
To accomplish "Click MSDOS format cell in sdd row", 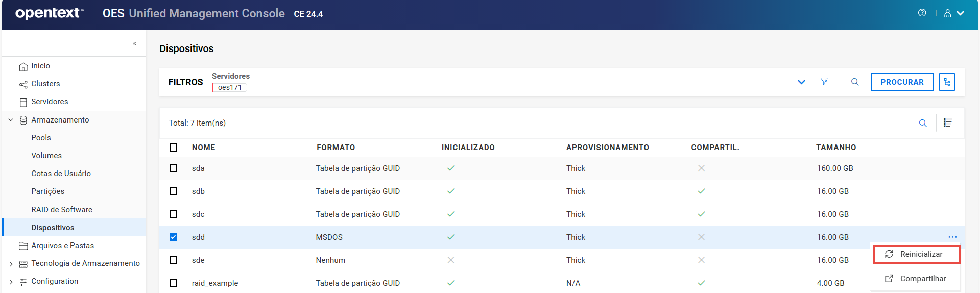I will (x=329, y=237).
